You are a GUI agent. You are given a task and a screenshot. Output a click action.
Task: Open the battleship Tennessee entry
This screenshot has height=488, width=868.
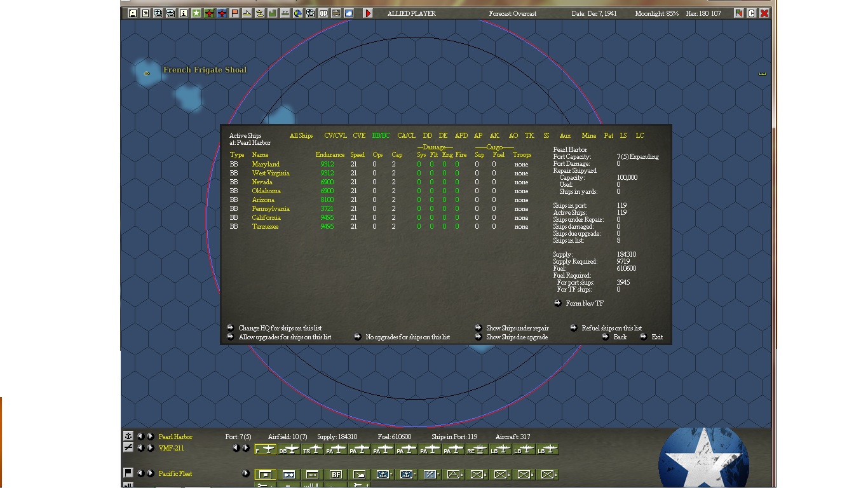pyautogui.click(x=265, y=226)
